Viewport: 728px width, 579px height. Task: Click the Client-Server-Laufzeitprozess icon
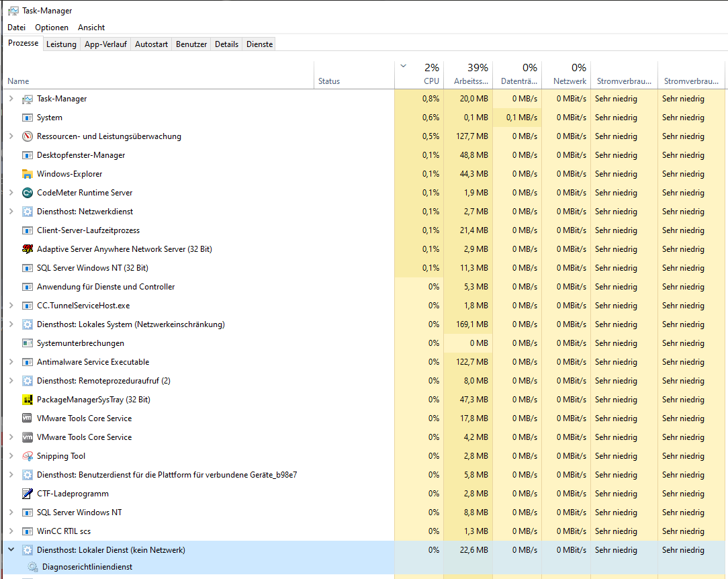(x=28, y=230)
